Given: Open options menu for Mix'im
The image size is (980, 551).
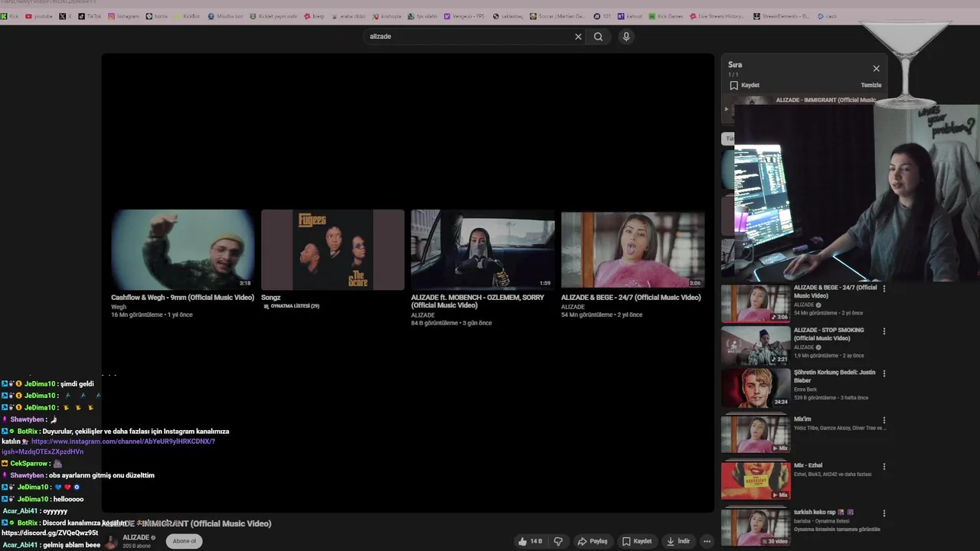Looking at the screenshot, I should pos(884,420).
